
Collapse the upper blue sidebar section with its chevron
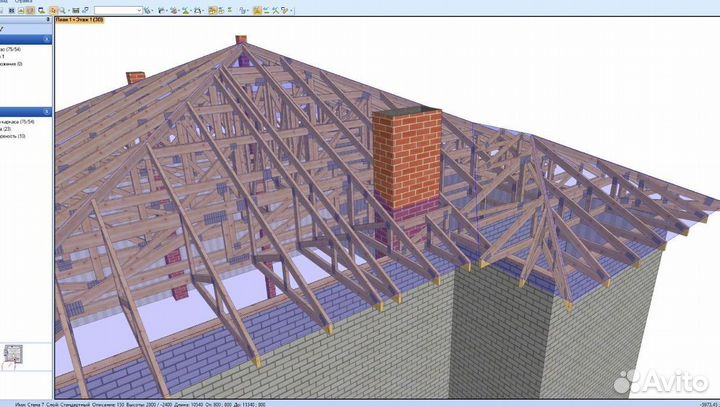click(x=47, y=40)
